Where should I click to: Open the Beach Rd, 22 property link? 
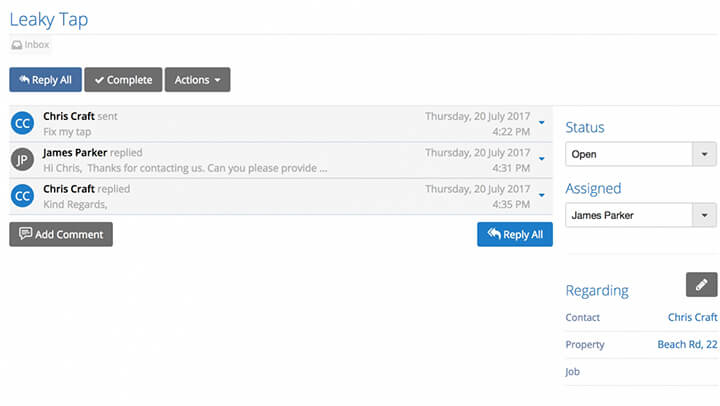(687, 344)
